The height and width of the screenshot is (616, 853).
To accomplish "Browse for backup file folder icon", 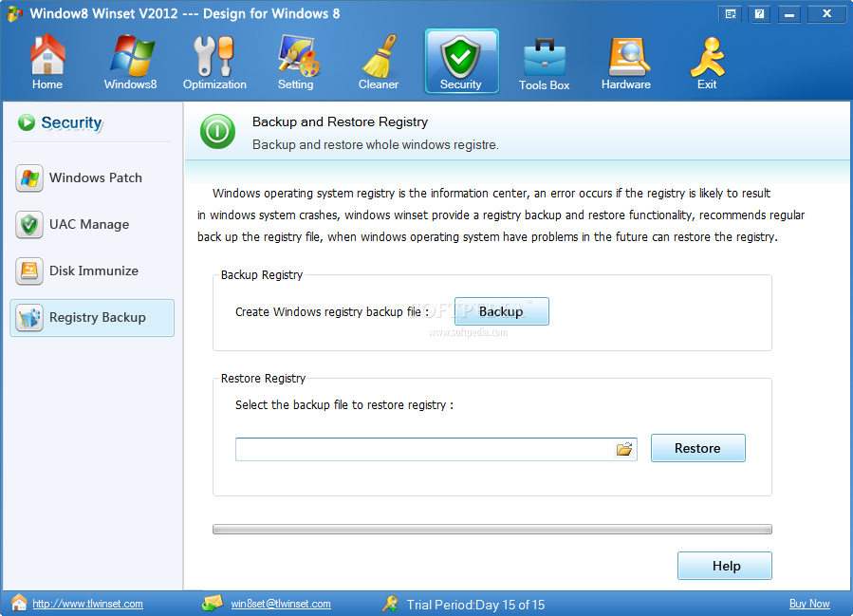I will (x=624, y=450).
